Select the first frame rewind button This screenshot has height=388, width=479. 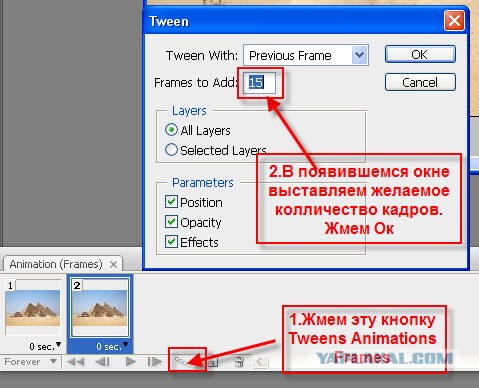coord(75,362)
